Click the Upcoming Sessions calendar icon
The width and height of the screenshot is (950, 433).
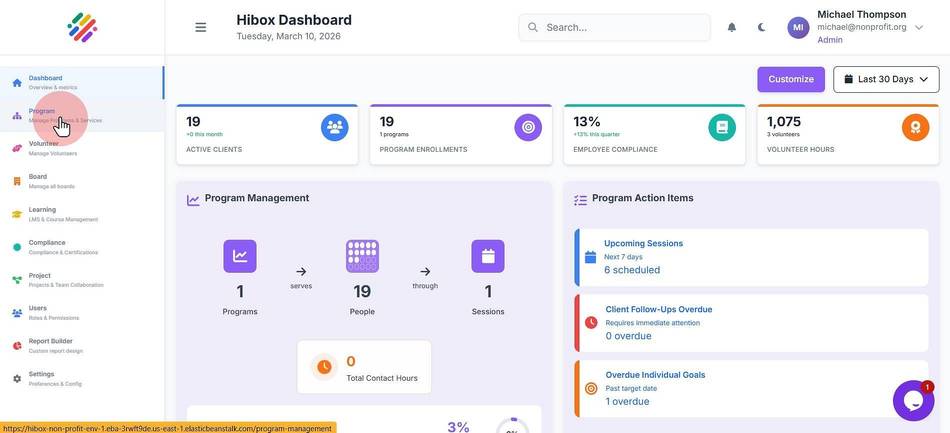coord(591,257)
